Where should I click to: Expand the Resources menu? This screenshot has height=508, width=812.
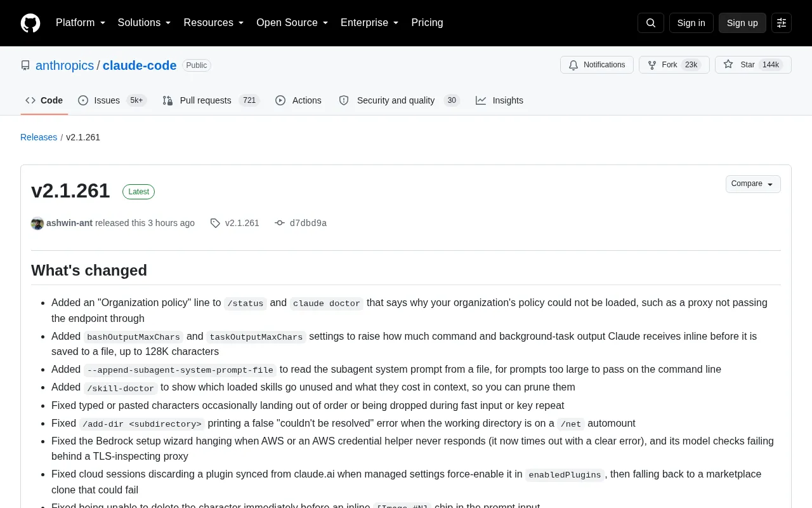(214, 23)
